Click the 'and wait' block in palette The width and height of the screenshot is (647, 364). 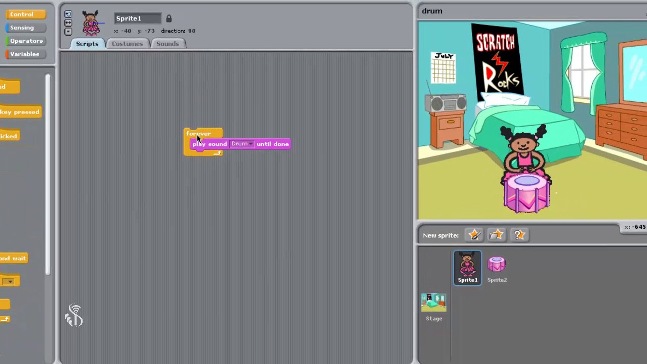(x=14, y=258)
